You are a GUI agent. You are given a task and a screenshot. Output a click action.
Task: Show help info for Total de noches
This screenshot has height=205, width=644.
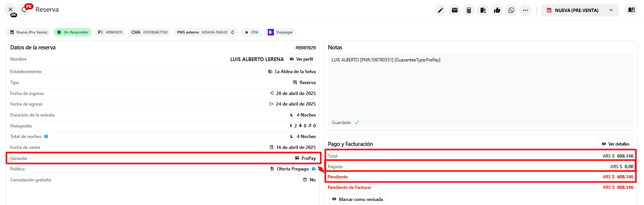pos(46,137)
